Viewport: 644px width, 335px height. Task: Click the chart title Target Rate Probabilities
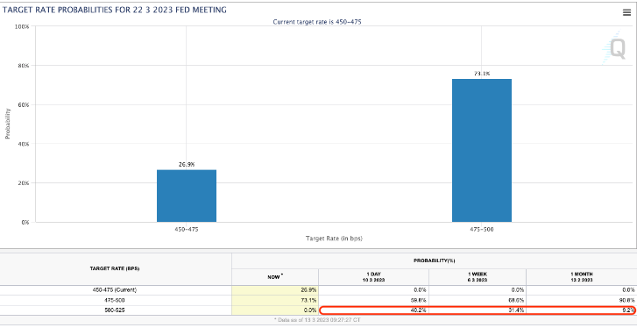coord(115,10)
